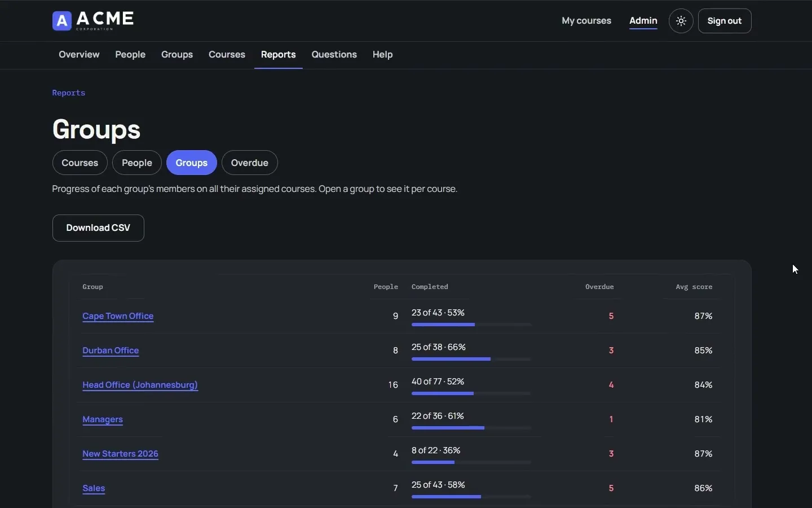
Task: Click the overdue count 4 for Head Office
Action: [611, 386]
